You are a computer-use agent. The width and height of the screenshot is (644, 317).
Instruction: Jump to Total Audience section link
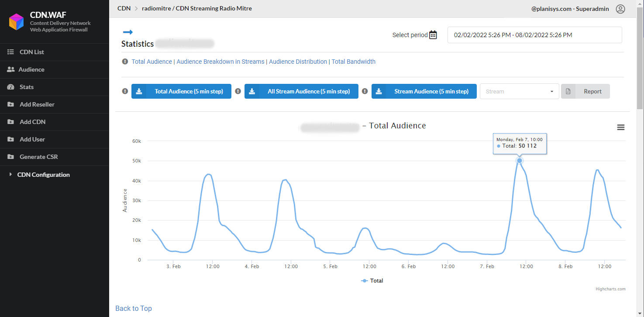tap(152, 62)
